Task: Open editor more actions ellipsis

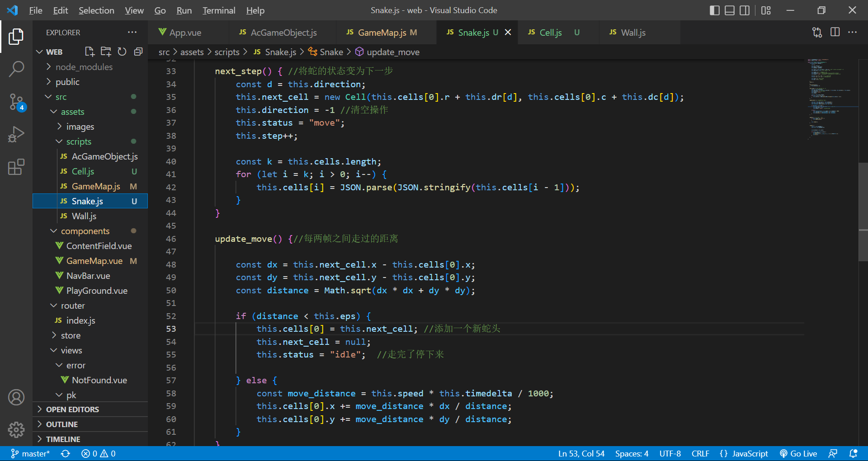Action: (852, 32)
